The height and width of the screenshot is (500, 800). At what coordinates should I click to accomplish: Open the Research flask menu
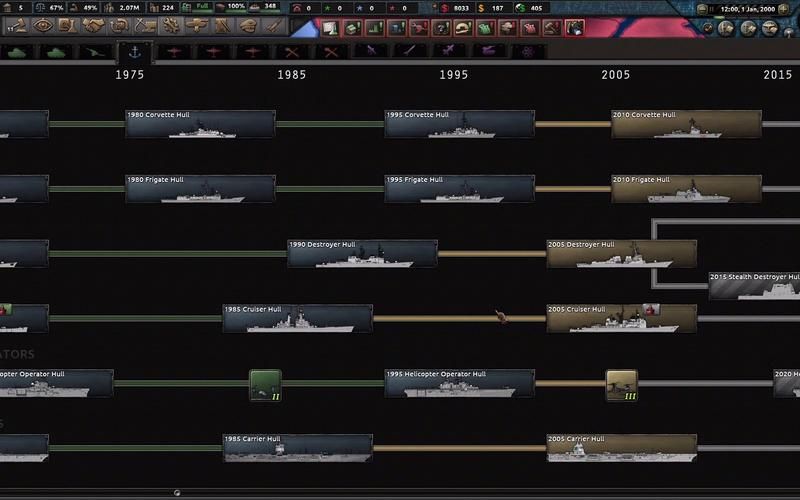(68, 26)
